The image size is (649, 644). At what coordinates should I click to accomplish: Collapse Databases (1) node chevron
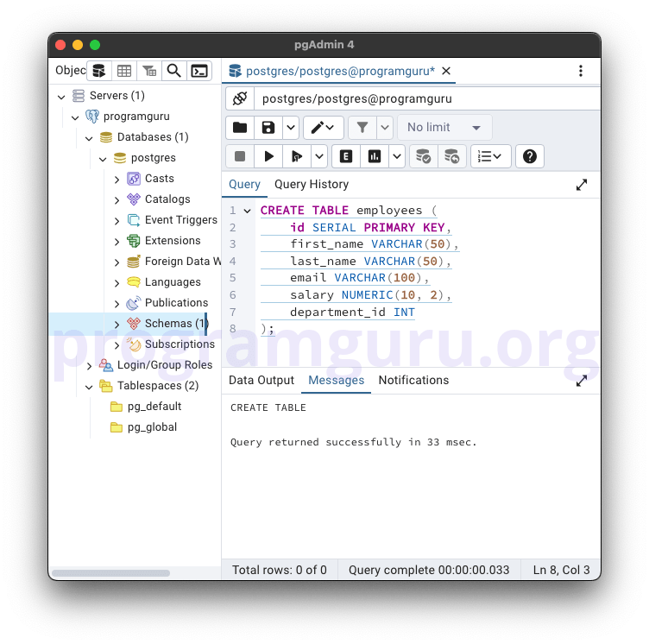(x=89, y=139)
